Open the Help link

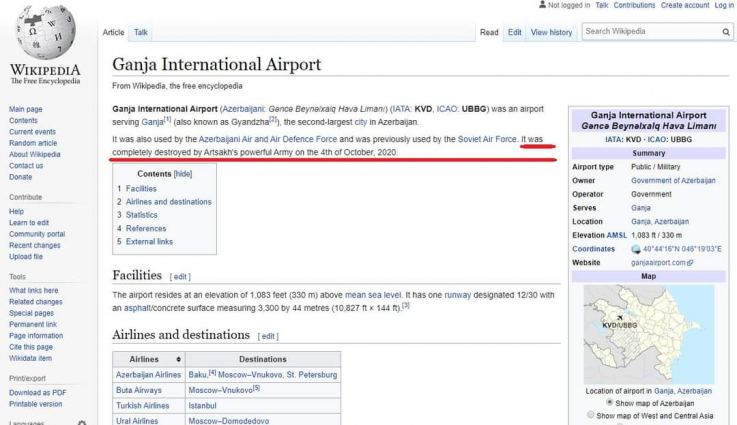pyautogui.click(x=16, y=212)
